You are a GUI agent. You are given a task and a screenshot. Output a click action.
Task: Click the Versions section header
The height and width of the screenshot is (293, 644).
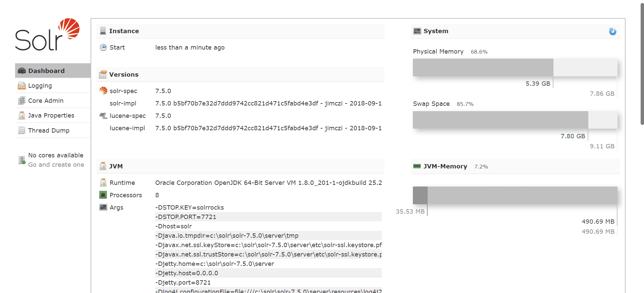240,74
